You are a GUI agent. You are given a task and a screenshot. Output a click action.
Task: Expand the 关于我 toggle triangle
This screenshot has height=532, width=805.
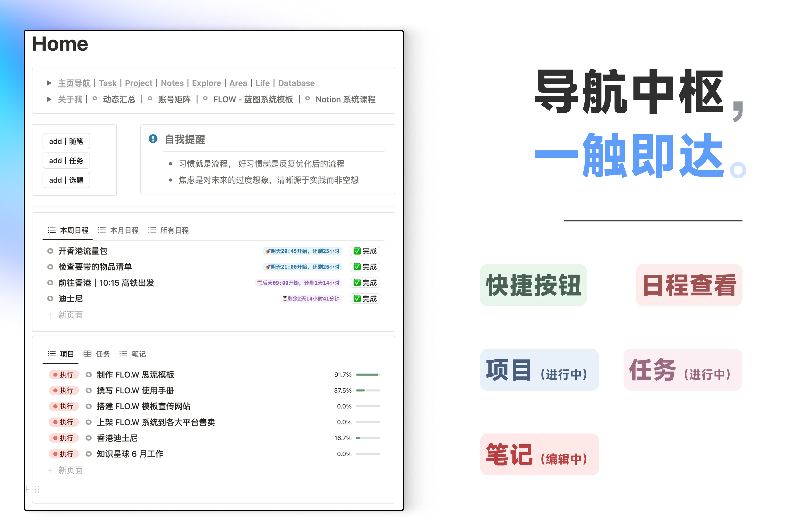[x=49, y=99]
